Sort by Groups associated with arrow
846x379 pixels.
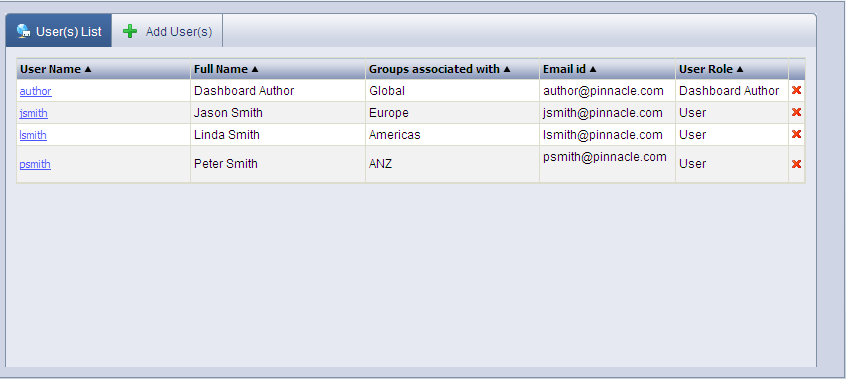[507, 69]
